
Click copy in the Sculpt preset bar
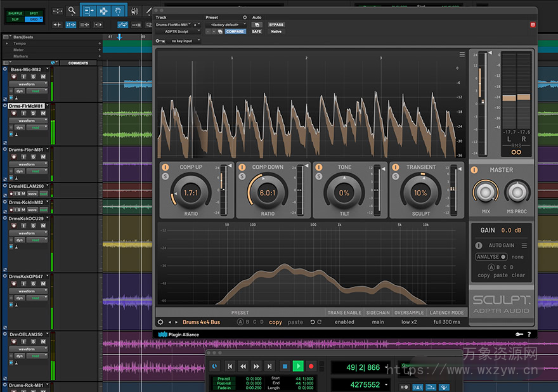(x=275, y=322)
